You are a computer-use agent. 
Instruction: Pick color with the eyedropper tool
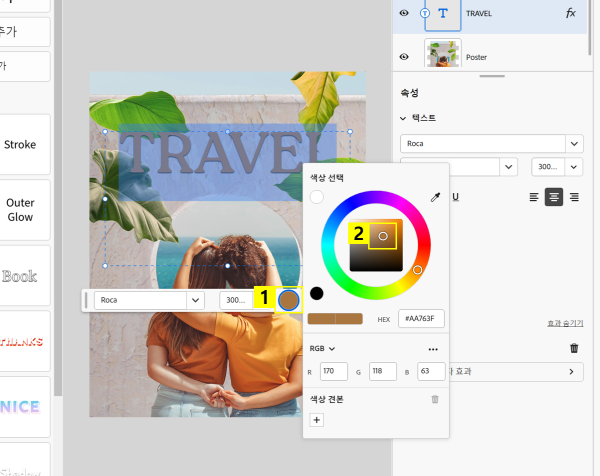coord(435,197)
